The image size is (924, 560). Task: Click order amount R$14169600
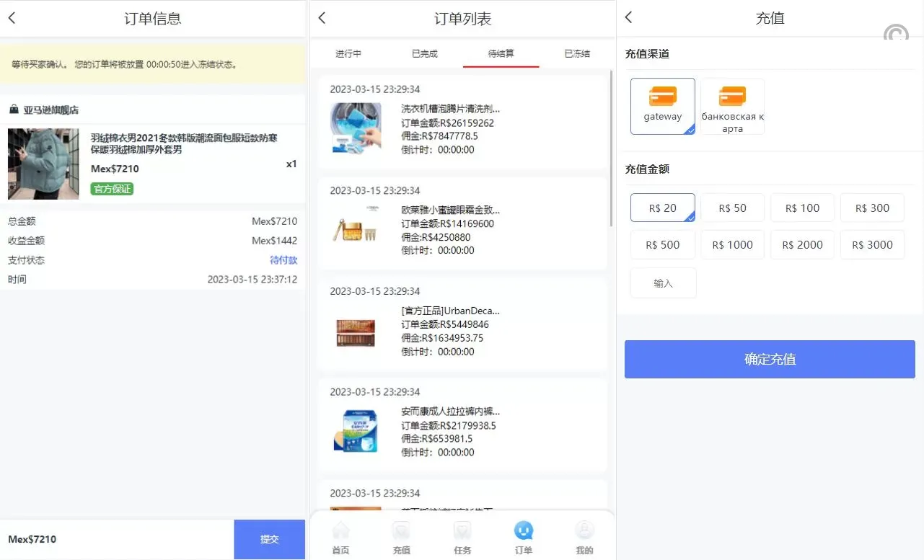tap(467, 223)
